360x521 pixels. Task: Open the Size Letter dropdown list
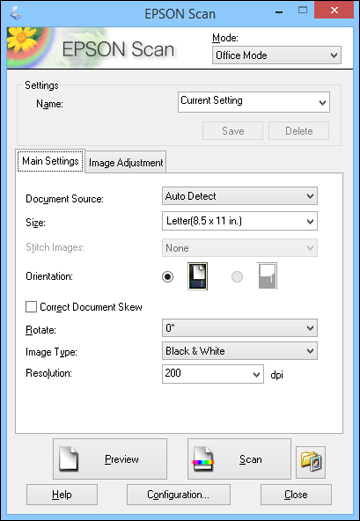[x=240, y=221]
